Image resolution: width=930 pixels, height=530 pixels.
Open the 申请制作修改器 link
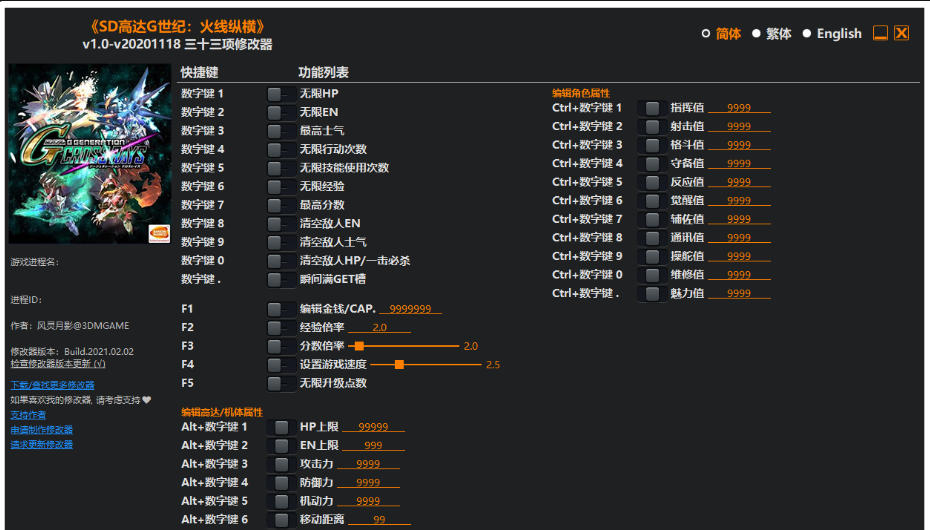pos(42,430)
